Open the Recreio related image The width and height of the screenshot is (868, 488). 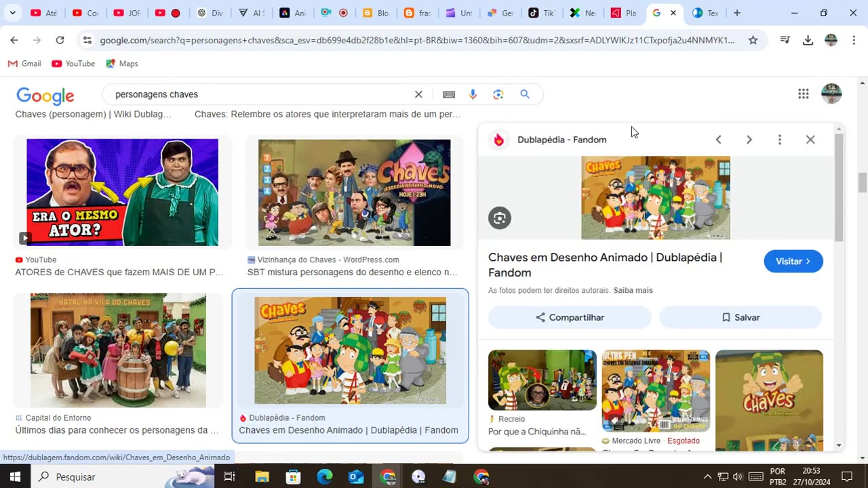click(542, 380)
